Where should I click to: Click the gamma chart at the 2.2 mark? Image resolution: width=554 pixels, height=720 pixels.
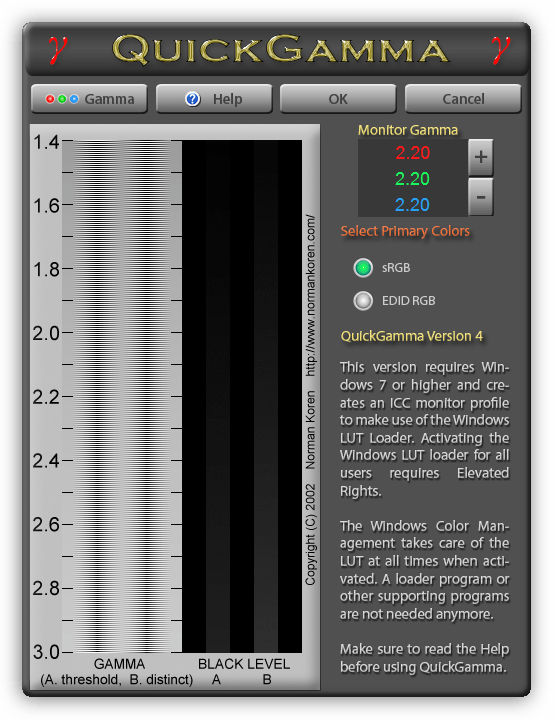(122, 396)
